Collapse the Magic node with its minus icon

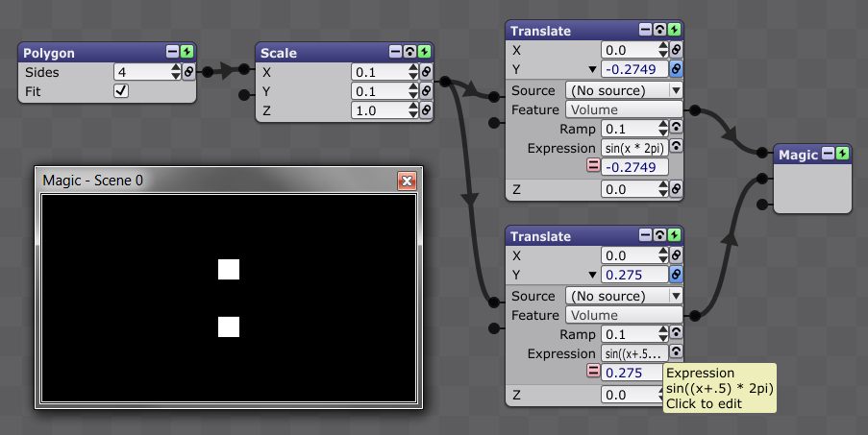pos(829,154)
